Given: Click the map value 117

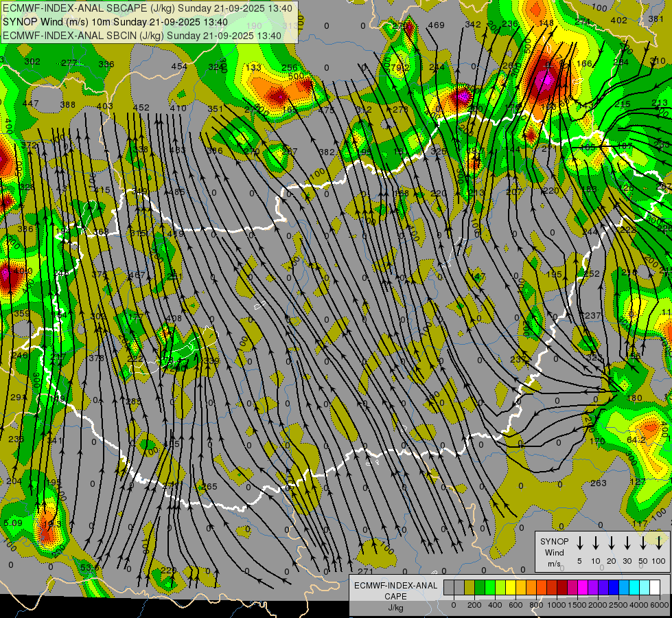Looking at the screenshot, I should coord(640,523).
